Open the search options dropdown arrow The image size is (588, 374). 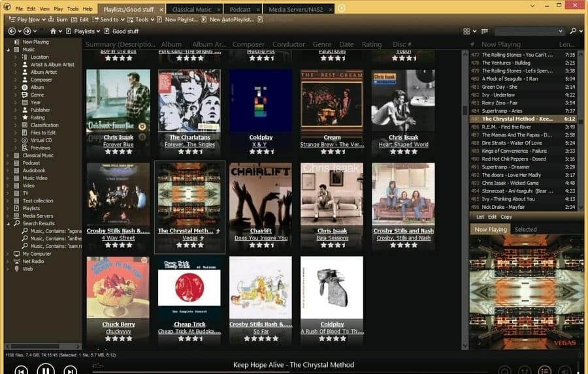(x=581, y=31)
